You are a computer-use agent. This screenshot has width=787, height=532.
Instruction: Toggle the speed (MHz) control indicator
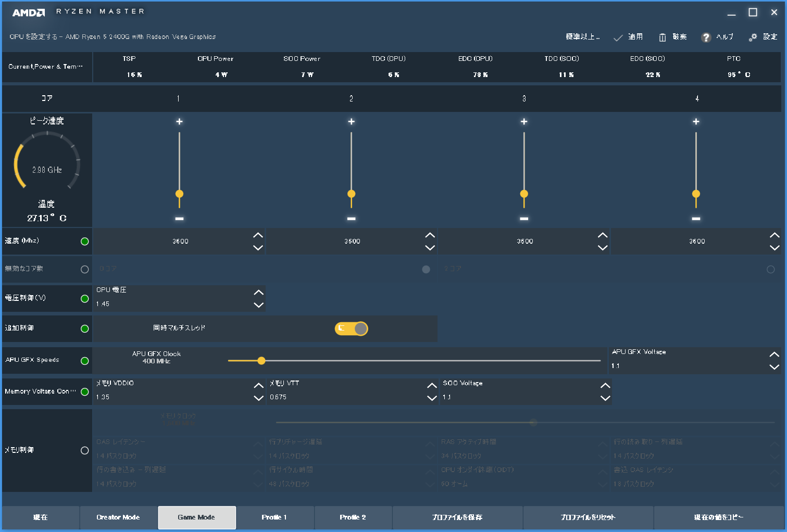pos(85,242)
